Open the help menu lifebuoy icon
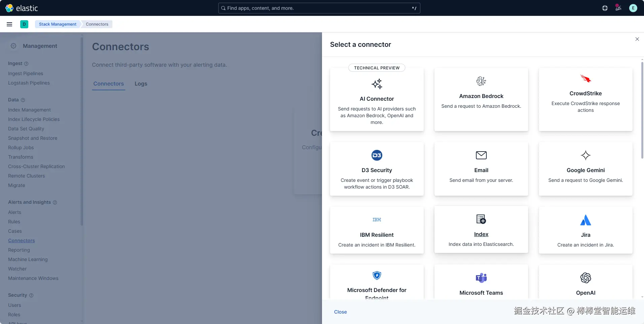This screenshot has height=324, width=644. [x=605, y=8]
